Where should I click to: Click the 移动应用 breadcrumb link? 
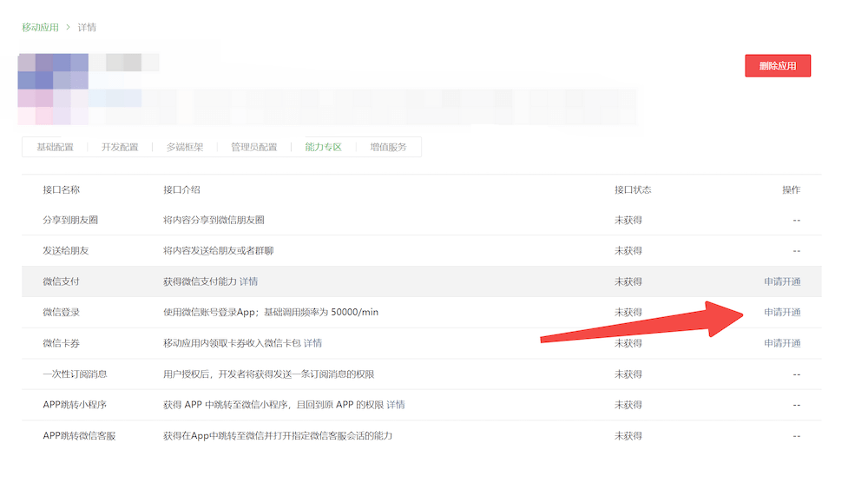40,28
